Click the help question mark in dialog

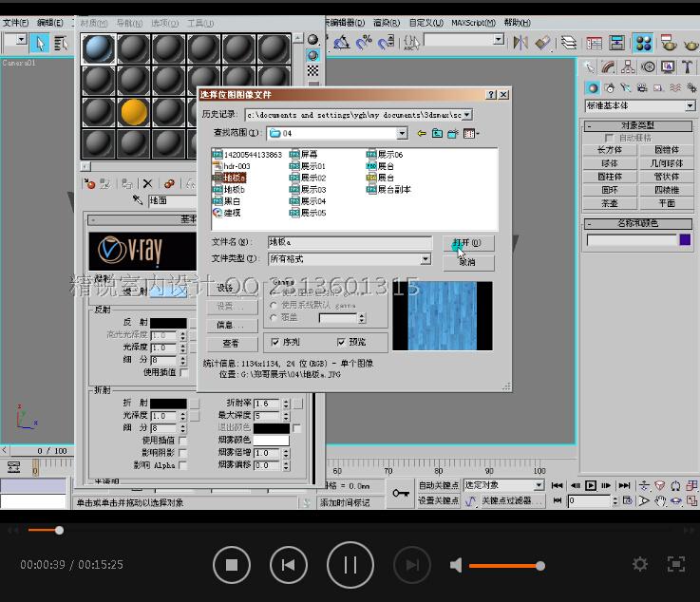coord(491,95)
